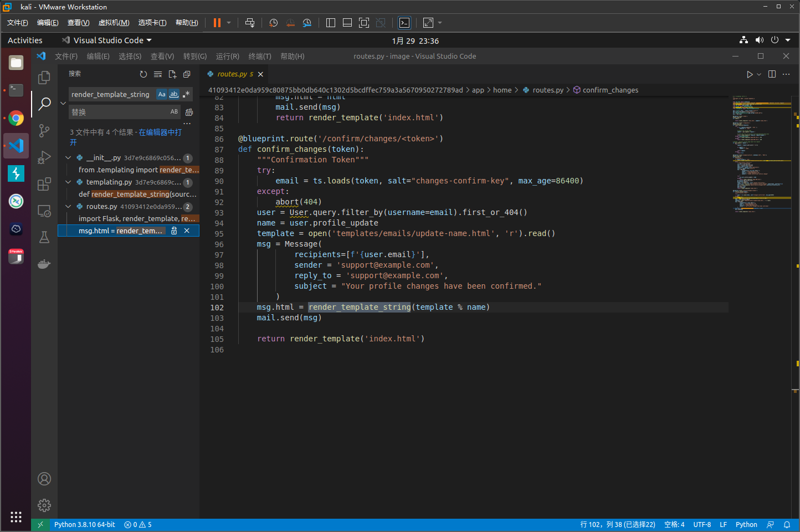The height and width of the screenshot is (532, 800).
Task: Click the Replace All icon
Action: pyautogui.click(x=189, y=112)
